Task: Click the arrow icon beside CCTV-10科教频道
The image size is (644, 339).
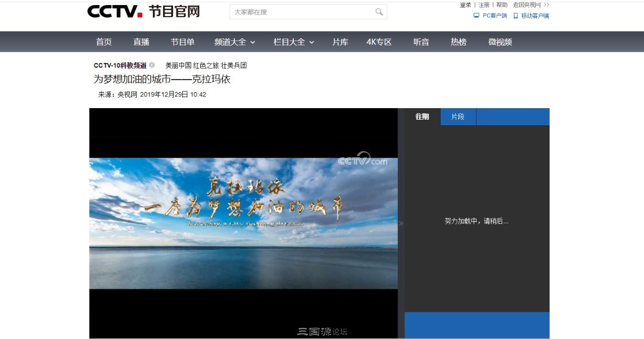Action: pos(152,65)
